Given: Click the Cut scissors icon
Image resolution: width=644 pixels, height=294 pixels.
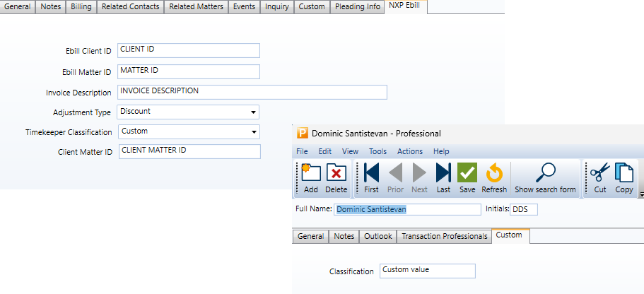Looking at the screenshot, I should 599,178.
